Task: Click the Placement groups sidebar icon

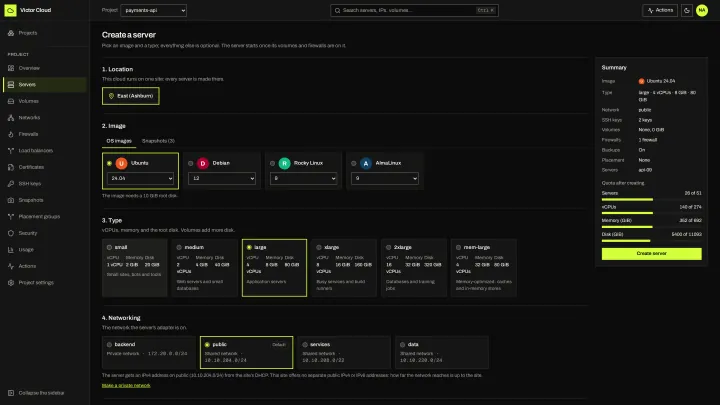Action: point(11,217)
